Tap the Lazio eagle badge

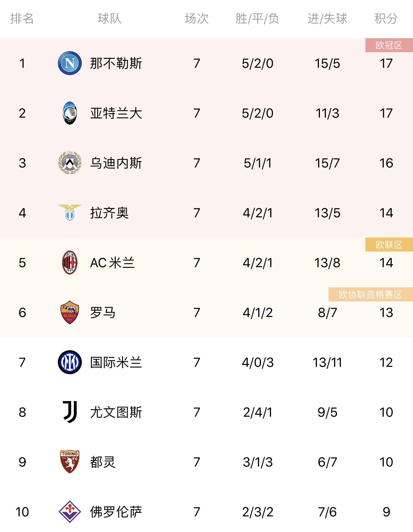pyautogui.click(x=70, y=213)
